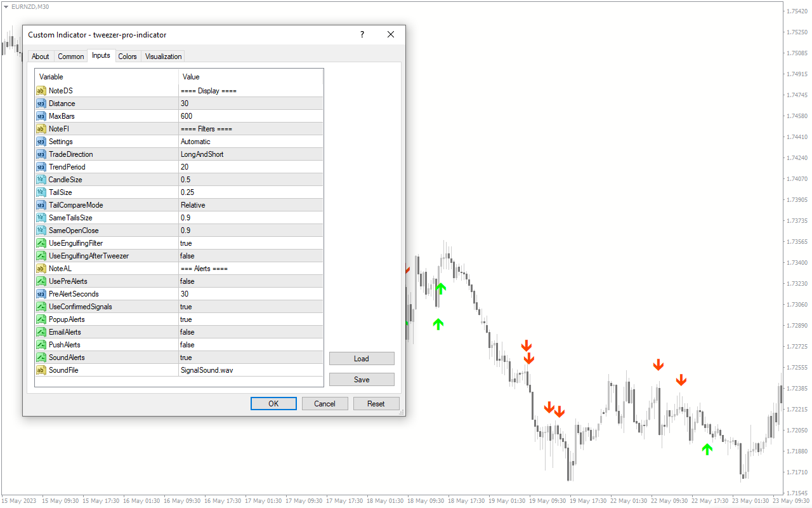
Task: Select the TradeDirection value LongAndShort
Action: click(202, 154)
